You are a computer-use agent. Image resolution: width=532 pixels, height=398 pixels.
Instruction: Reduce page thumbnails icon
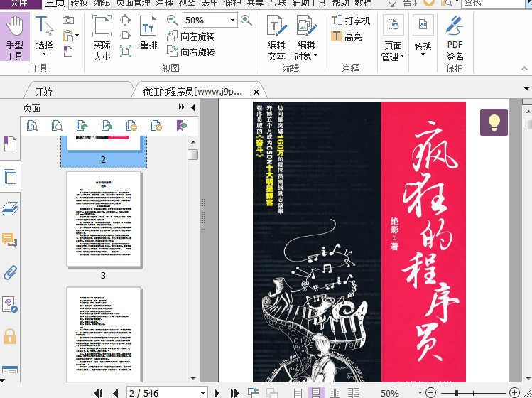tap(57, 126)
